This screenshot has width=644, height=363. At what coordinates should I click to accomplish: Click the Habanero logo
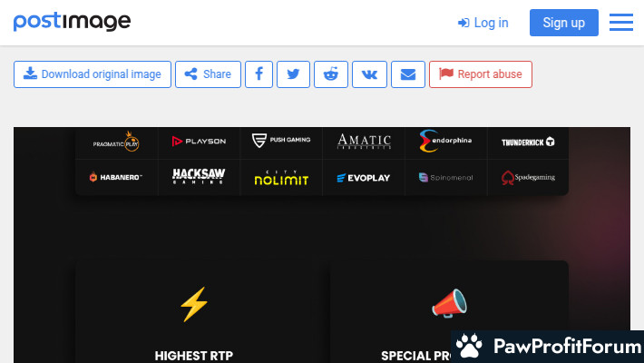(116, 177)
